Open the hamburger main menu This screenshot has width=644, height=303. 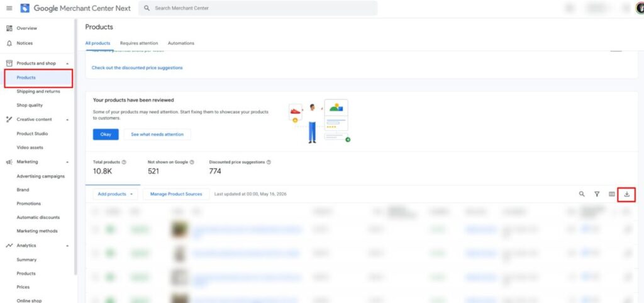tap(9, 8)
